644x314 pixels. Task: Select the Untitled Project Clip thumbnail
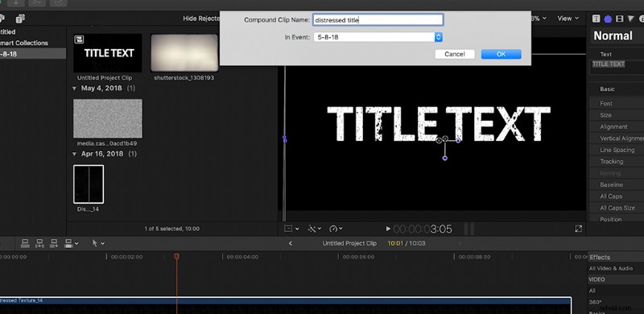[x=108, y=53]
